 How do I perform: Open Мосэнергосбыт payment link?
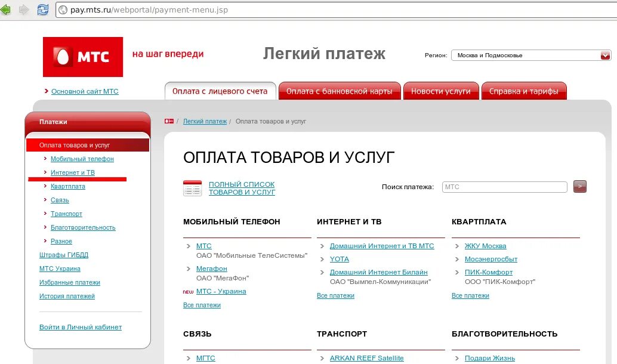(491, 260)
